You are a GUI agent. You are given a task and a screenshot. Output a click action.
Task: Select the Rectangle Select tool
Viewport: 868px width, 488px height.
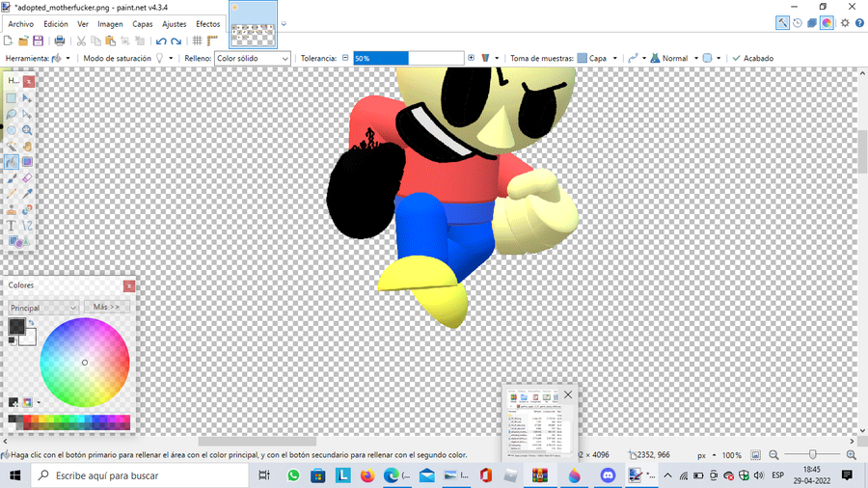(x=11, y=98)
